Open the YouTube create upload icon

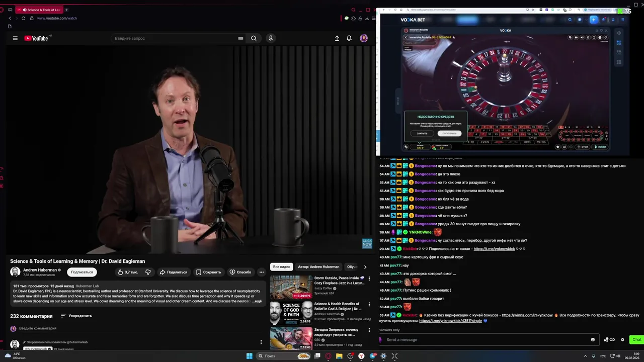(337, 38)
